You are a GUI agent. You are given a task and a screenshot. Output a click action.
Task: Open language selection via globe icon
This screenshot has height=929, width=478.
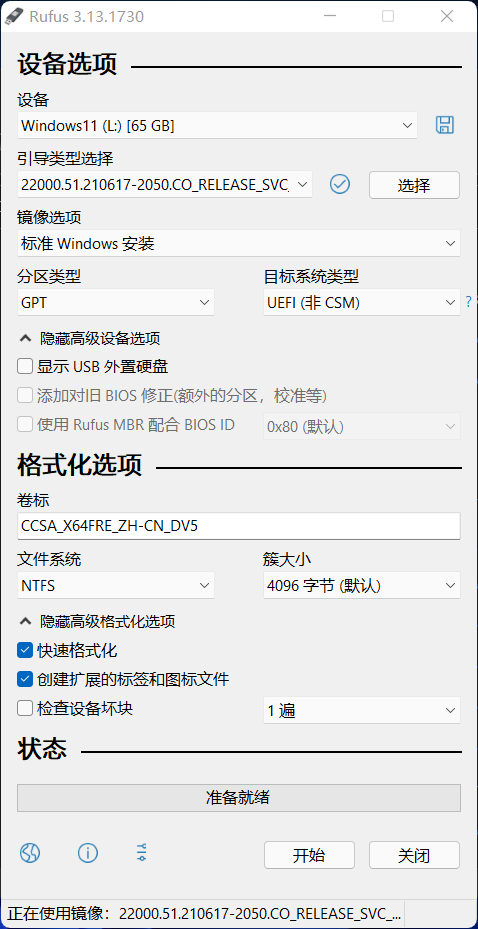(30, 853)
